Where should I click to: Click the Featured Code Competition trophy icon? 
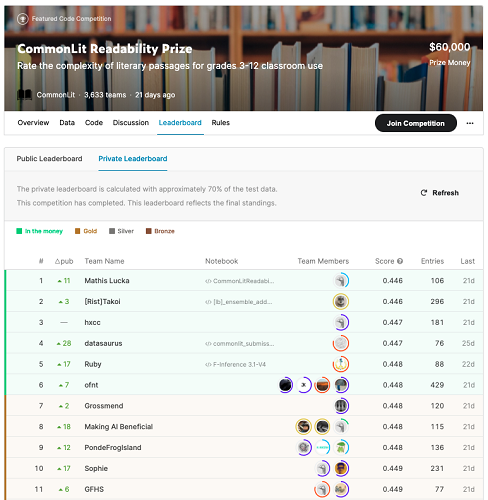(23, 19)
